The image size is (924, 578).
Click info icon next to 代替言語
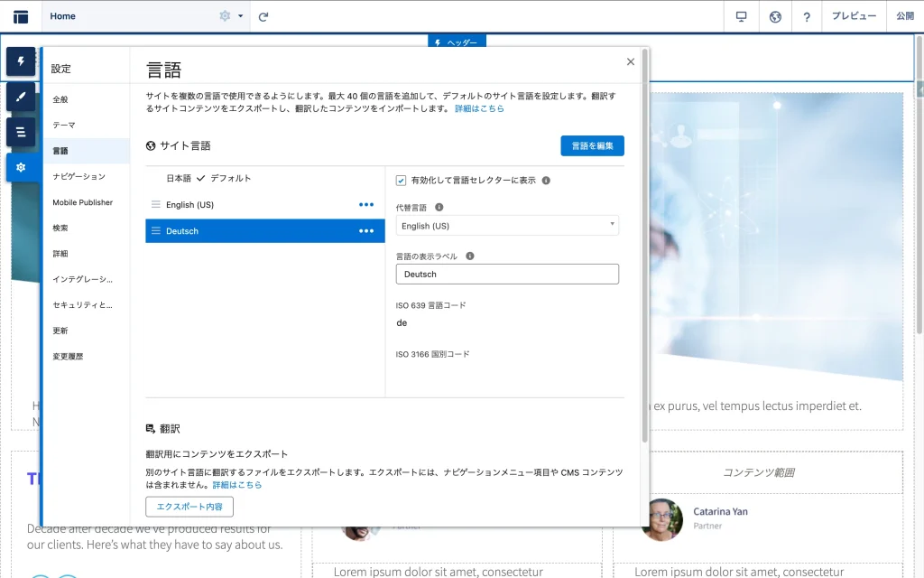click(x=439, y=207)
